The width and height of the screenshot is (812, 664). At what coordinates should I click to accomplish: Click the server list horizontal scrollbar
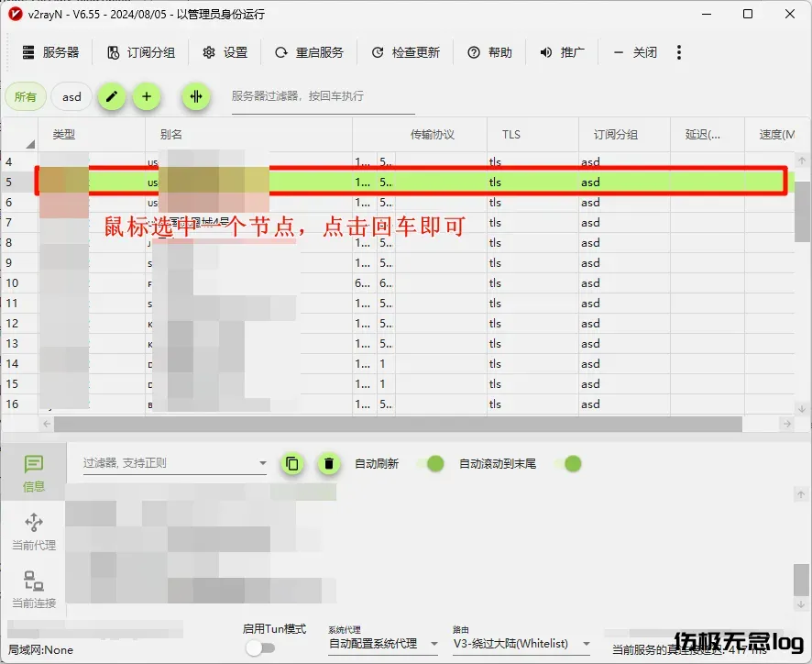[x=398, y=424]
